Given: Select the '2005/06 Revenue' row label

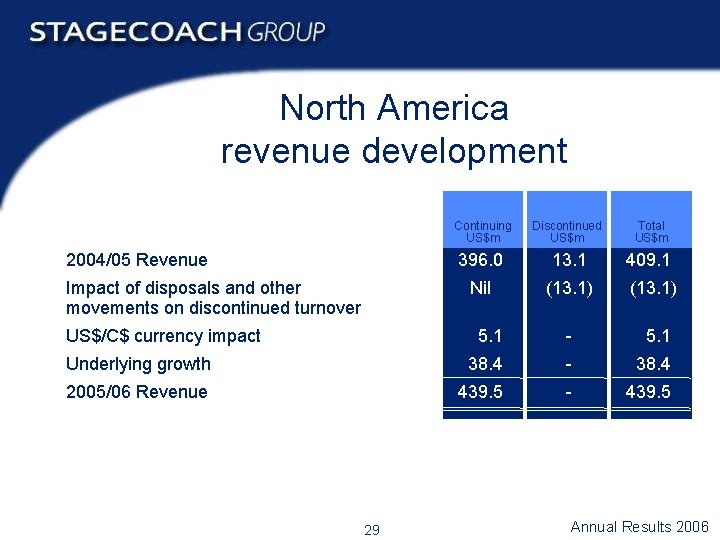Looking at the screenshot, I should tap(137, 392).
